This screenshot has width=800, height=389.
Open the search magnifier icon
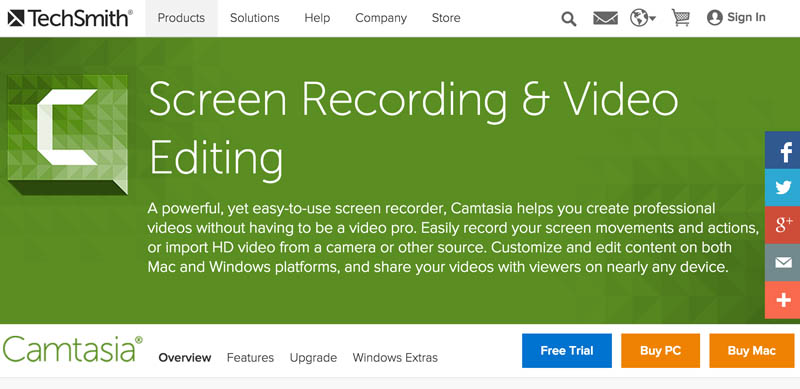[x=568, y=19]
